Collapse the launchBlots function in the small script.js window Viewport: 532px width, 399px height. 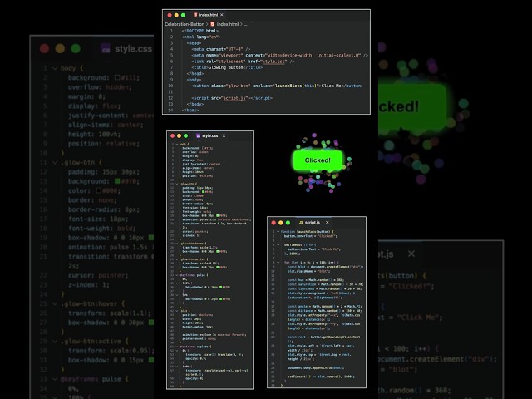click(x=278, y=232)
